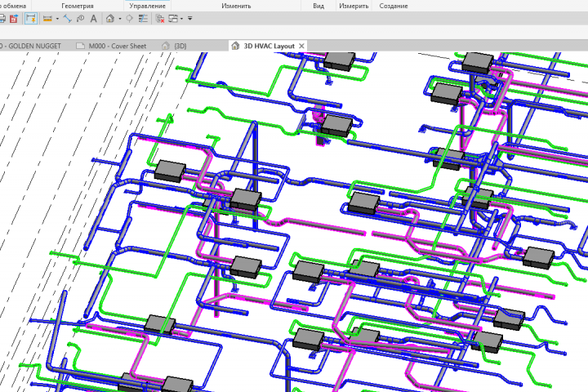
Task: Open the Measure tool dropdown arrow
Action: (x=57, y=19)
